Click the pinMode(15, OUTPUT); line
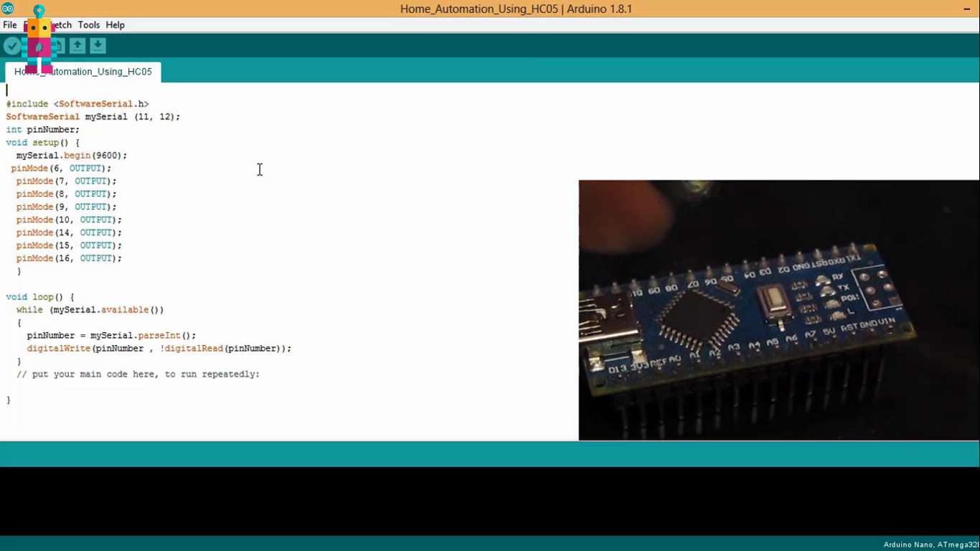Image resolution: width=980 pixels, height=551 pixels. click(69, 246)
